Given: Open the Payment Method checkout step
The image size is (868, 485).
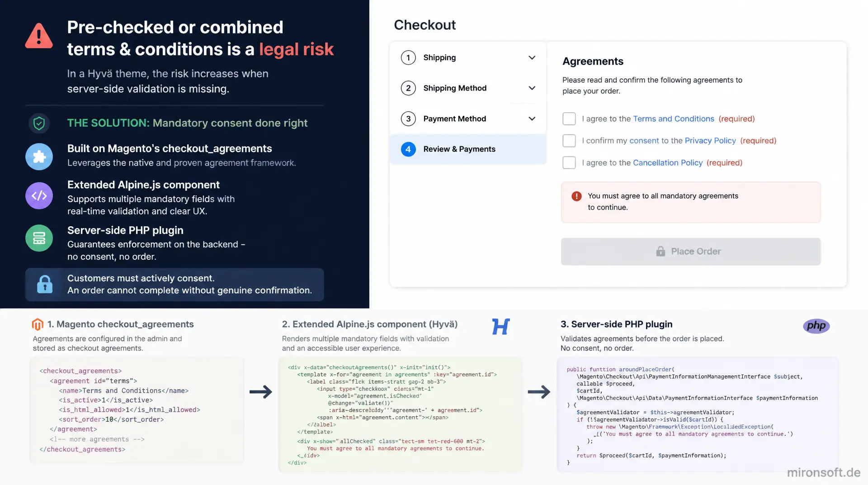Looking at the screenshot, I should (468, 119).
